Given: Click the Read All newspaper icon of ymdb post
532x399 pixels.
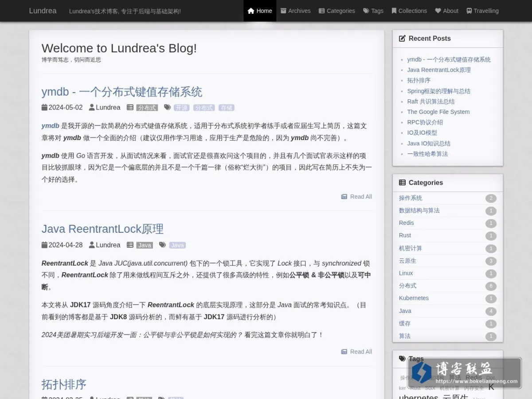Looking at the screenshot, I should point(344,196).
